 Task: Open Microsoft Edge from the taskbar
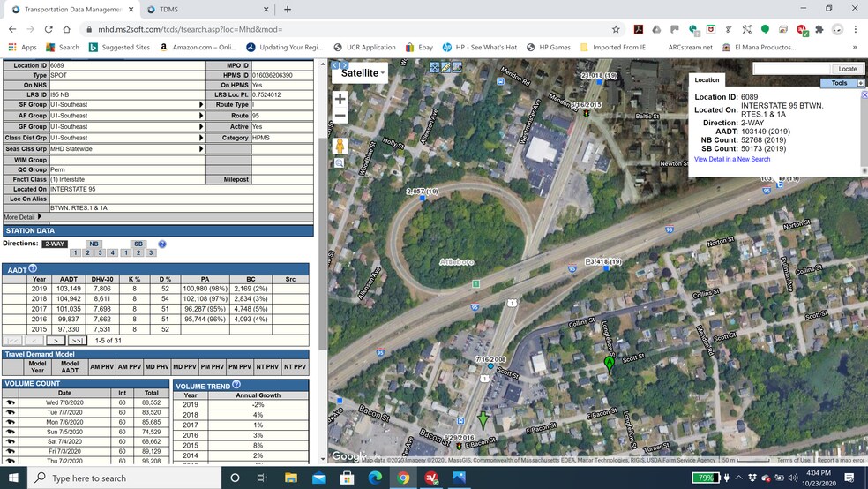(375, 478)
